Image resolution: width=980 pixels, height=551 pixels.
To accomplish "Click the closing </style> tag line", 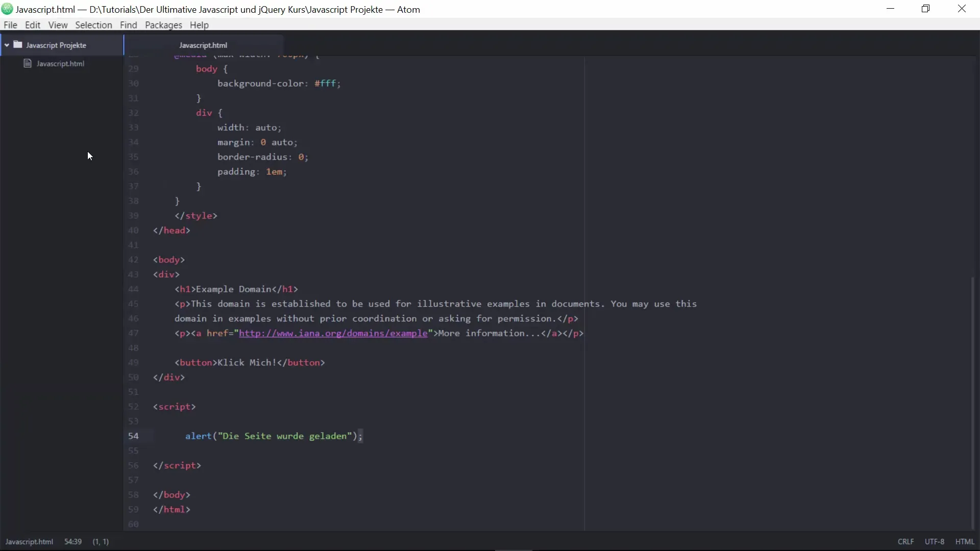I will point(196,216).
